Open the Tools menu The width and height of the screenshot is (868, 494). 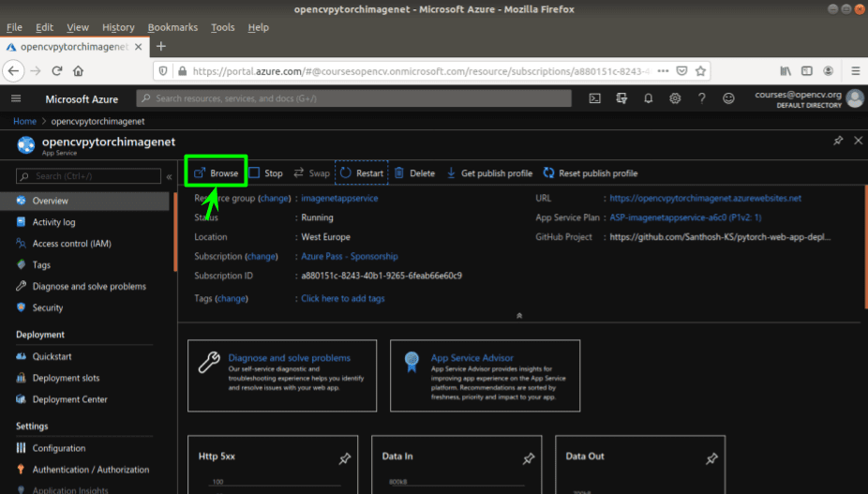(x=222, y=27)
